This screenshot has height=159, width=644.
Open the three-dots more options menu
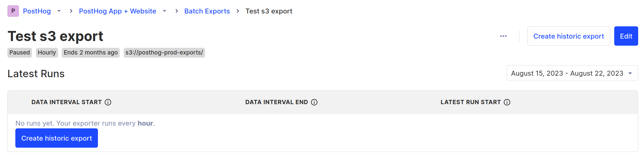503,36
